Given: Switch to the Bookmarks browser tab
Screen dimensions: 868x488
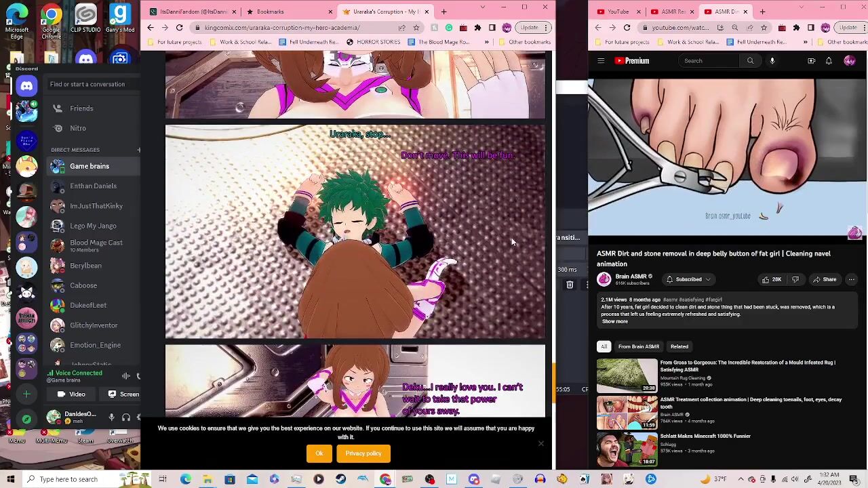Looking at the screenshot, I should click(x=270, y=12).
